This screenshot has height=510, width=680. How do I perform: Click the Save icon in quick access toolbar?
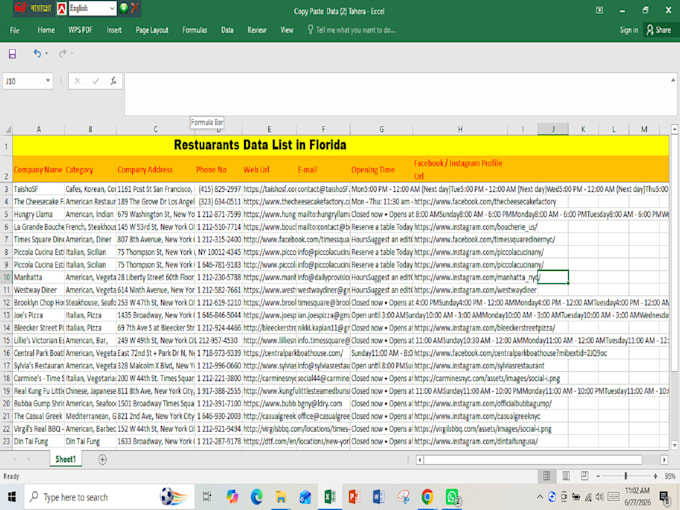[12, 54]
